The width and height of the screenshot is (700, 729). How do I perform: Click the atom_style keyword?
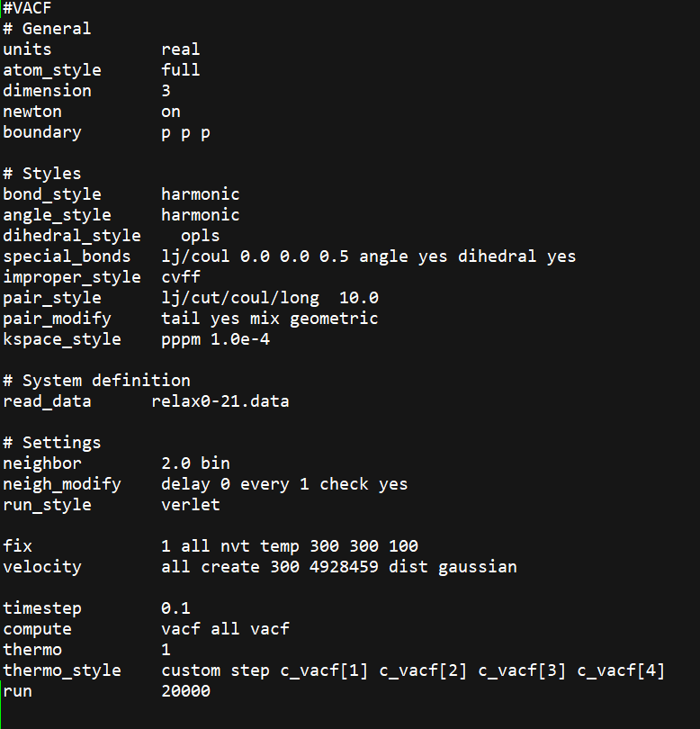click(x=52, y=70)
